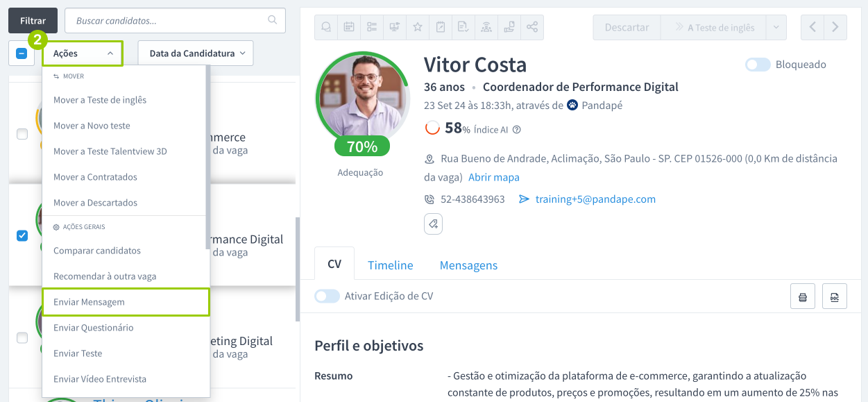Select Enviar Mensagem from the menu

point(126,302)
